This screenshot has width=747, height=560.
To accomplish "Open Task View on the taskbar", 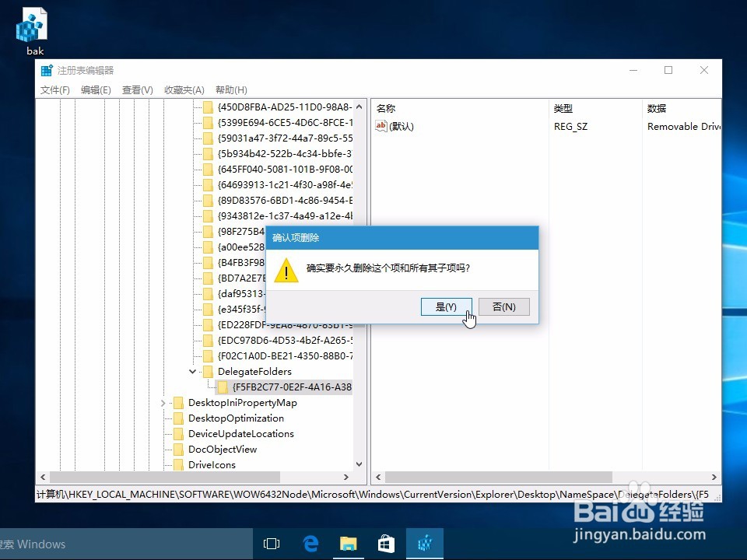I will click(272, 544).
